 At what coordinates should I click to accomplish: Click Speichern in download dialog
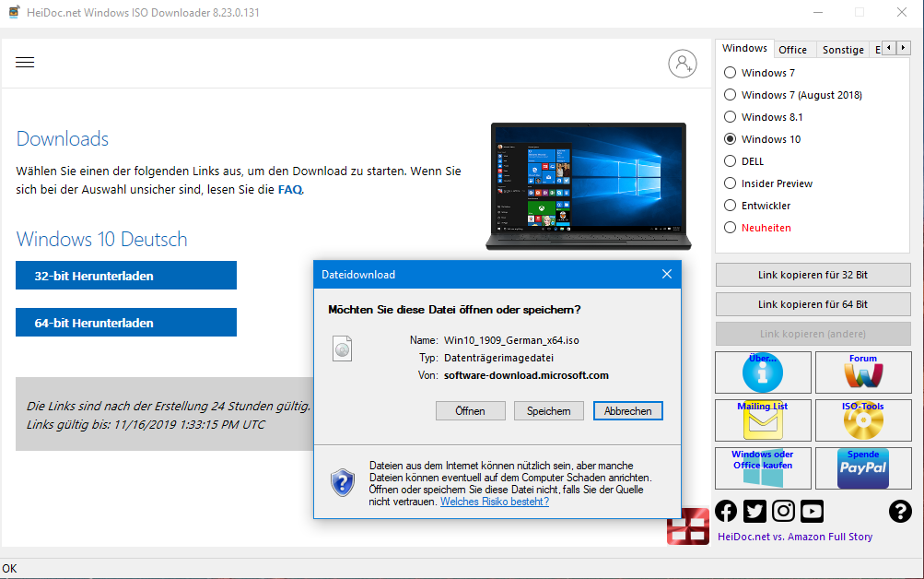pyautogui.click(x=549, y=411)
